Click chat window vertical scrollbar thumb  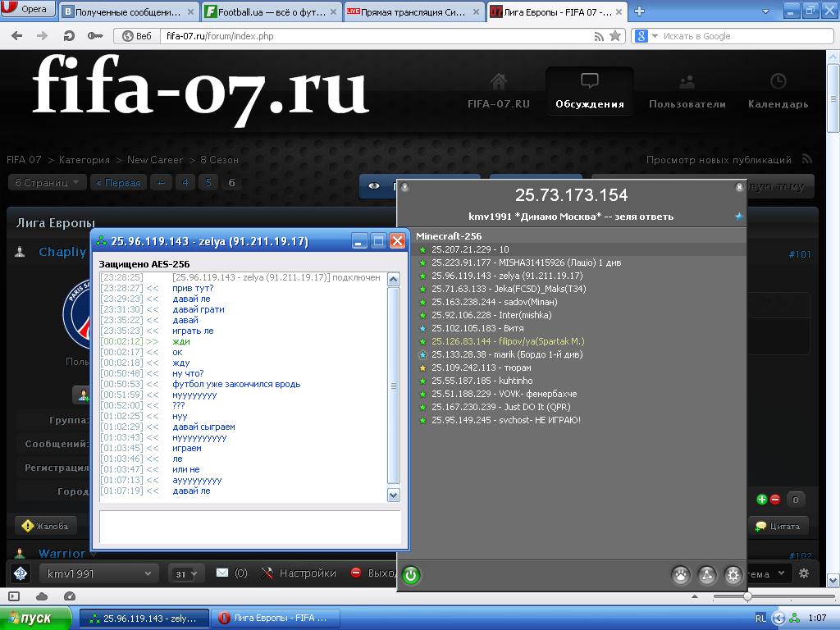[x=393, y=386]
